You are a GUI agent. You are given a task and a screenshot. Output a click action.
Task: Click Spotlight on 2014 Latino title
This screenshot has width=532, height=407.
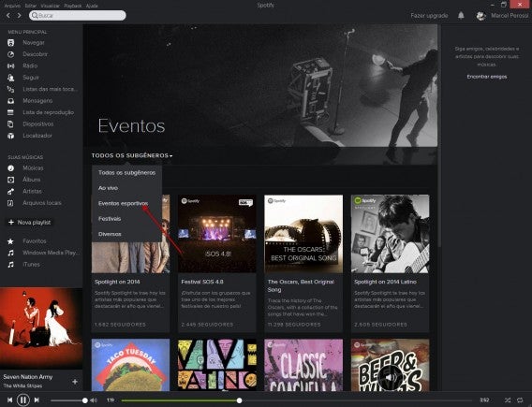click(386, 282)
